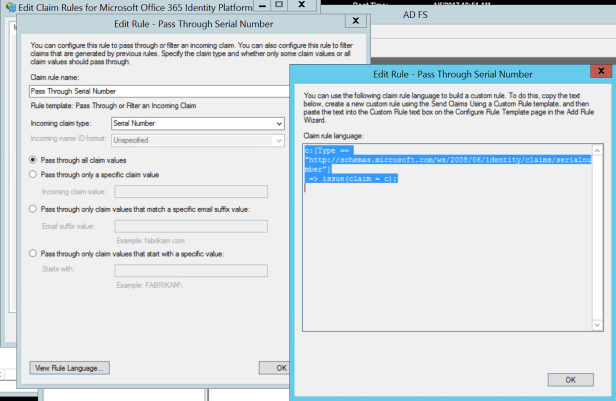Click OK in the claim rule language dialog
616x401 pixels.
[x=569, y=380]
